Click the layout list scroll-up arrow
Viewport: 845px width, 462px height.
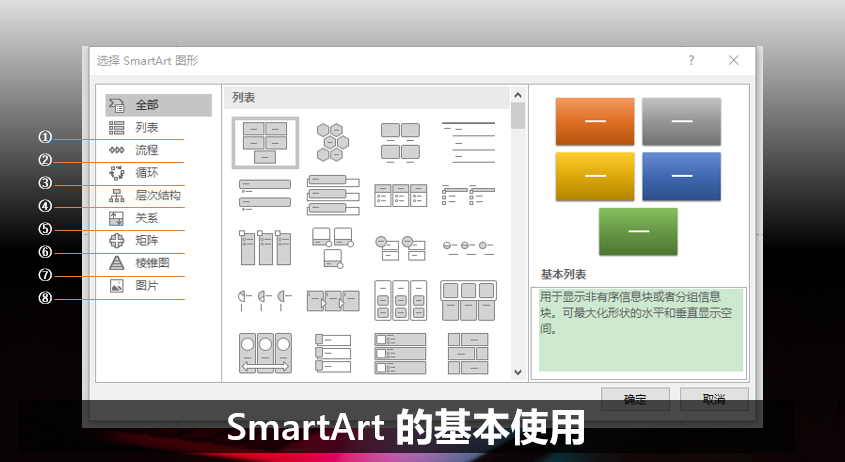tap(518, 95)
